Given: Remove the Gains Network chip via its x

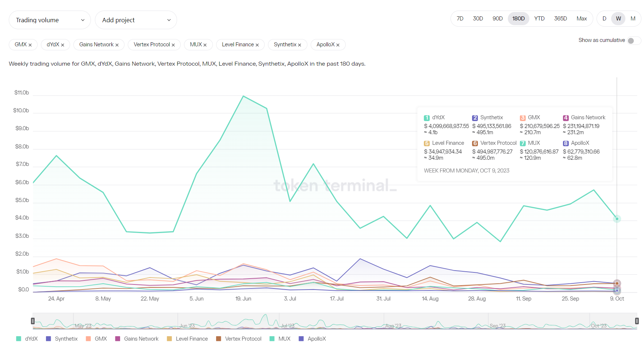Looking at the screenshot, I should tap(117, 45).
